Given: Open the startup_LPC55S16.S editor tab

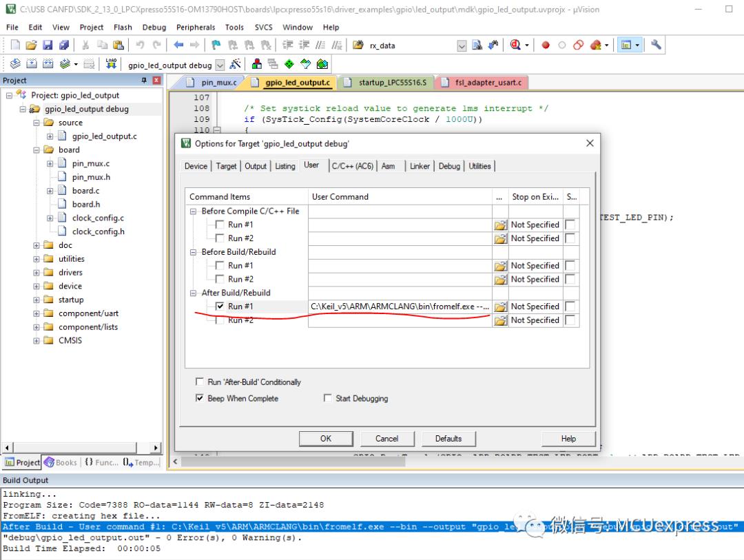Looking at the screenshot, I should (x=386, y=83).
